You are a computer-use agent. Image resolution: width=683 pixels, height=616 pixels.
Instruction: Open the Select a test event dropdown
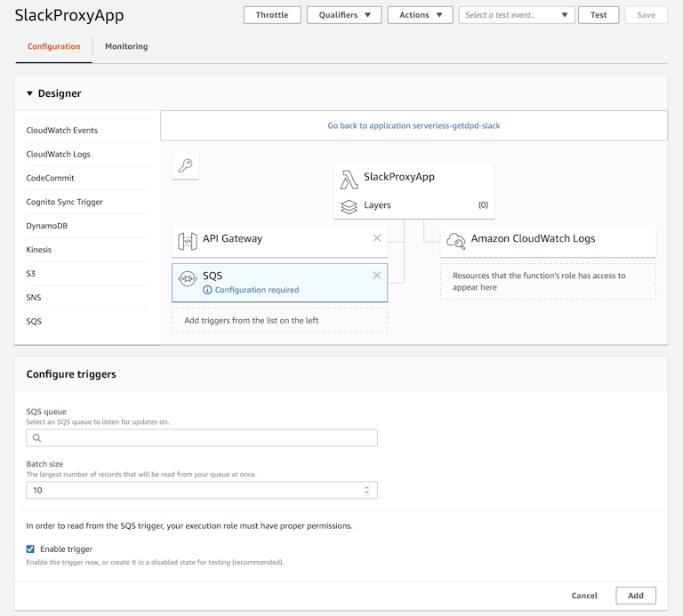tap(517, 15)
